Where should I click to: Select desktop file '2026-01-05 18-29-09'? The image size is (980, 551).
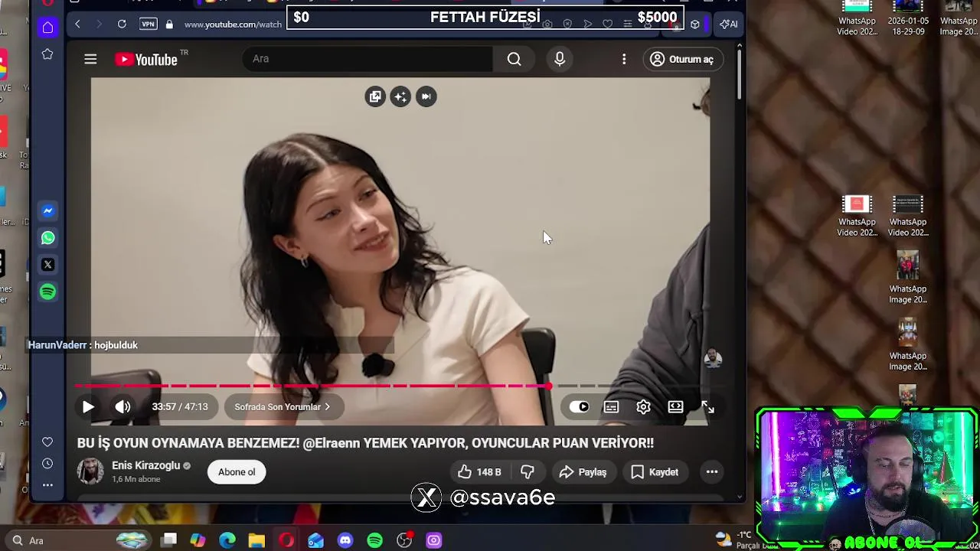(x=908, y=18)
